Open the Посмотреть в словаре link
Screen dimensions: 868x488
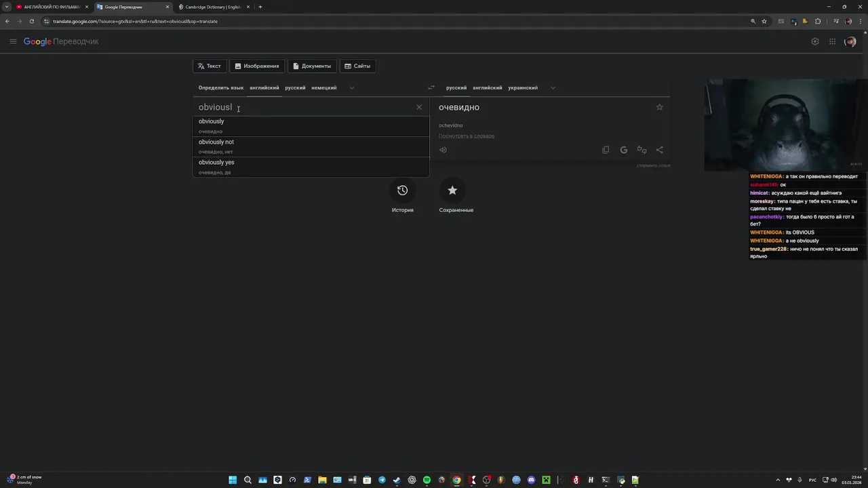pos(467,136)
